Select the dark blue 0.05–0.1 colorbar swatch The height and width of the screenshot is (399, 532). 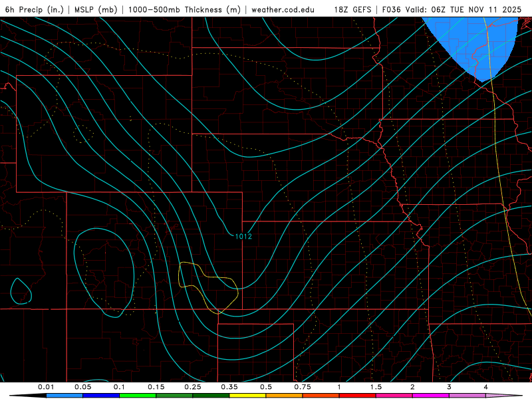click(101, 396)
